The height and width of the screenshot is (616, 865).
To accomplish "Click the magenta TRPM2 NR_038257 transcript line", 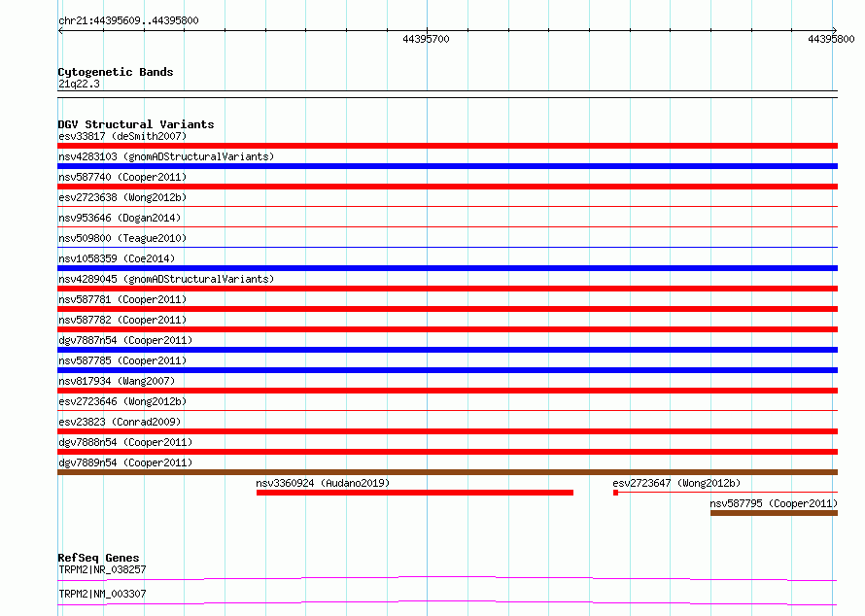I will point(447,578).
